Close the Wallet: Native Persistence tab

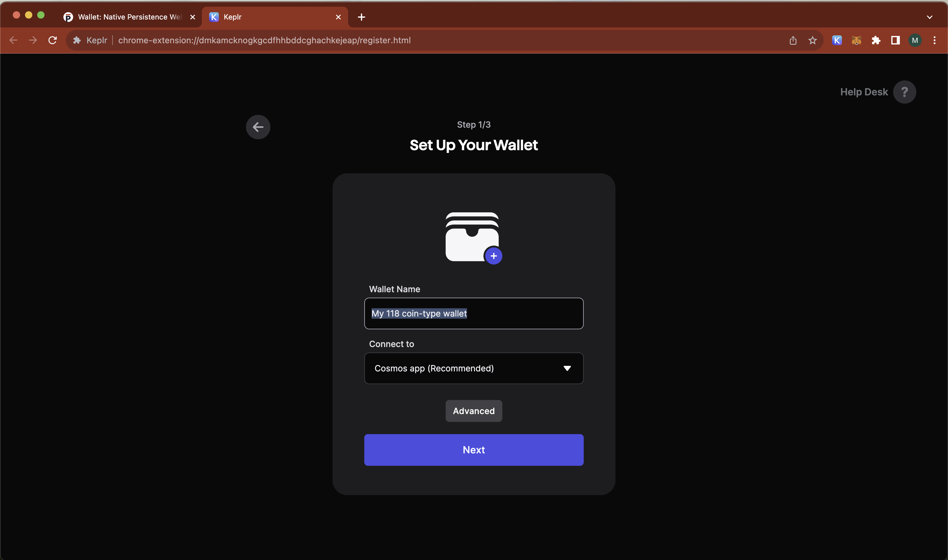[x=193, y=17]
